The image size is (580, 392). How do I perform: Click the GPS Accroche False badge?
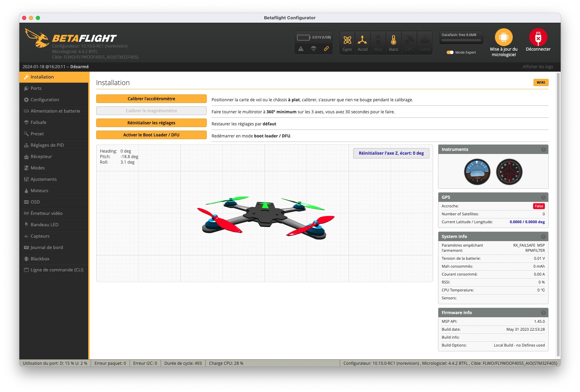coord(539,206)
